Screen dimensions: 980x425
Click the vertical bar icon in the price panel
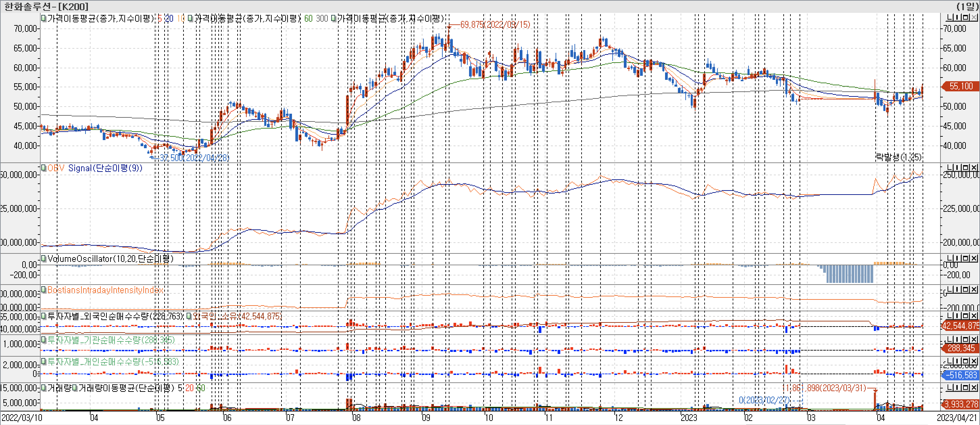pos(957,18)
